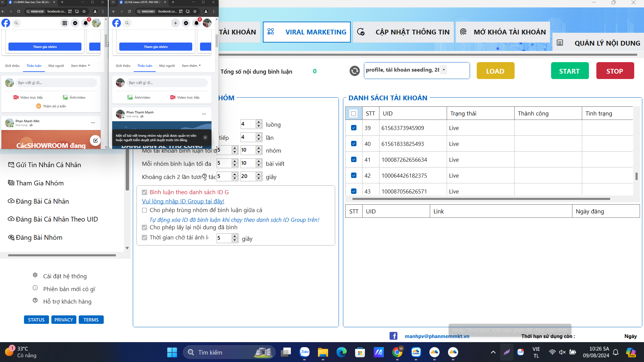The image size is (644, 362).
Task: Expand the profile category dropdown
Action: (x=444, y=70)
